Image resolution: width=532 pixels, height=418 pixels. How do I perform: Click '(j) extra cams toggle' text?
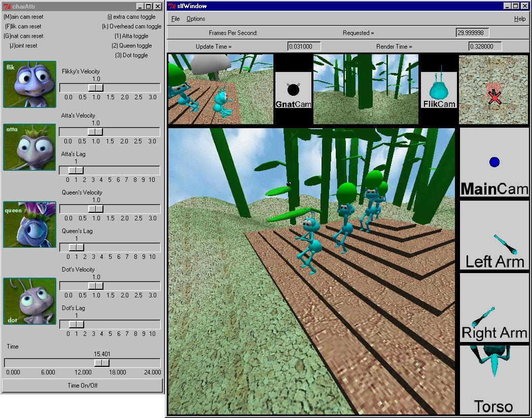(131, 17)
